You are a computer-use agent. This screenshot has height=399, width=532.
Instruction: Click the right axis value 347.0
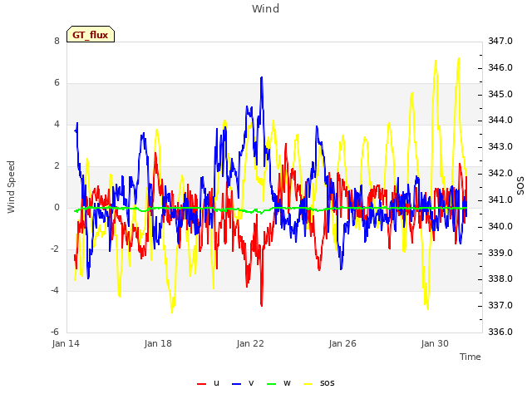[500, 42]
